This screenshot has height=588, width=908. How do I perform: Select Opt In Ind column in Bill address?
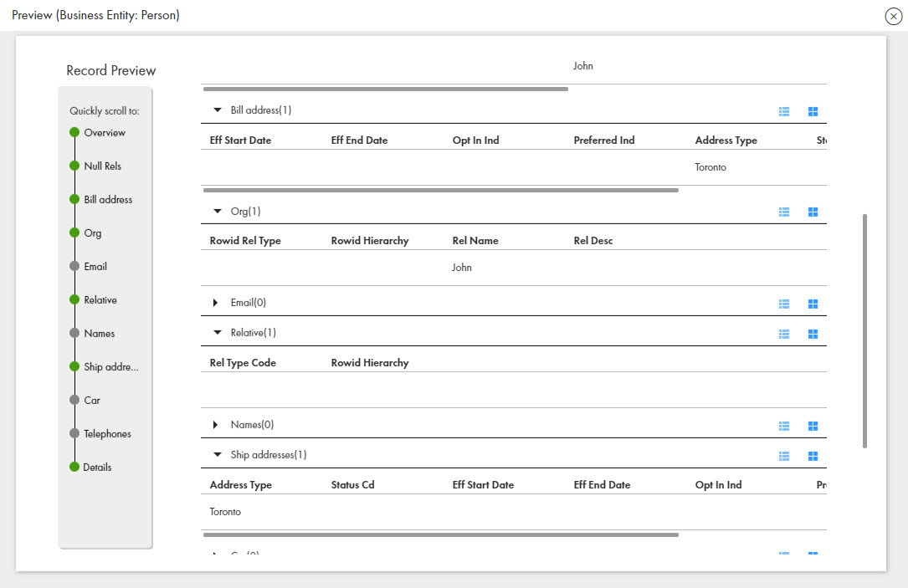(x=475, y=140)
